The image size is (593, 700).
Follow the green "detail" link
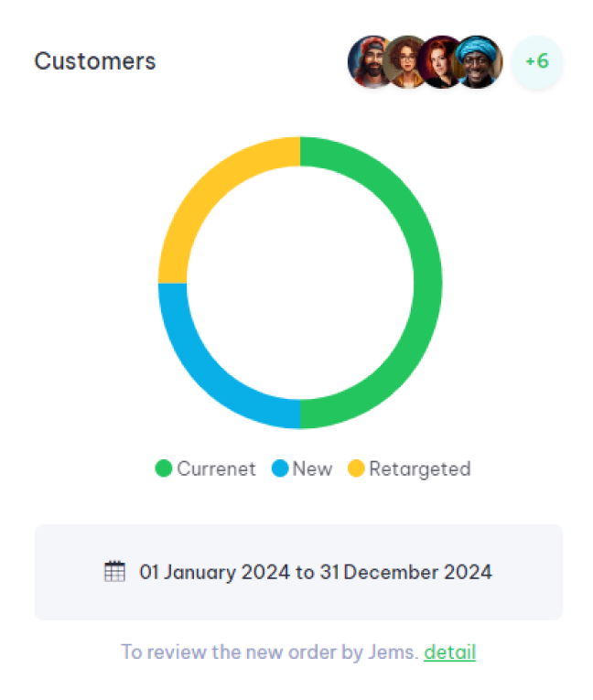(x=449, y=652)
